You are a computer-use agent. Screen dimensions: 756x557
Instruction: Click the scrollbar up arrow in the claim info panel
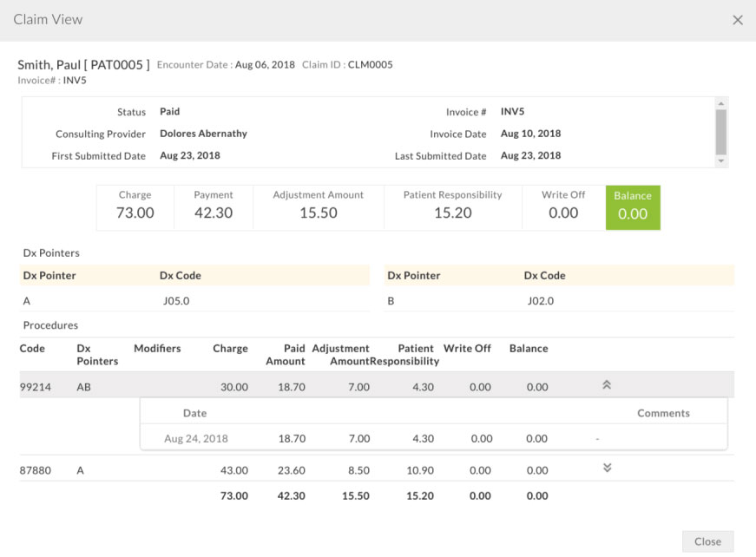pyautogui.click(x=720, y=103)
